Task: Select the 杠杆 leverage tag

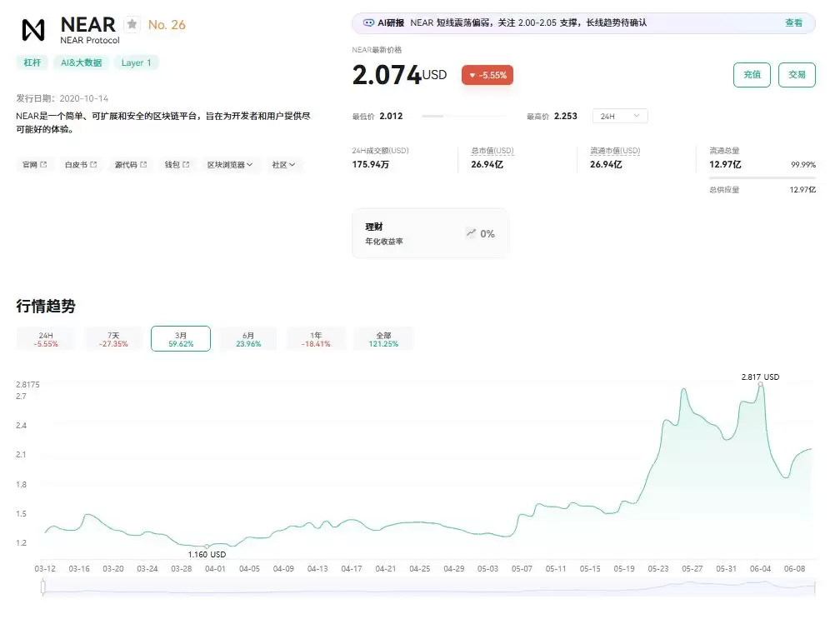Action: [x=32, y=62]
